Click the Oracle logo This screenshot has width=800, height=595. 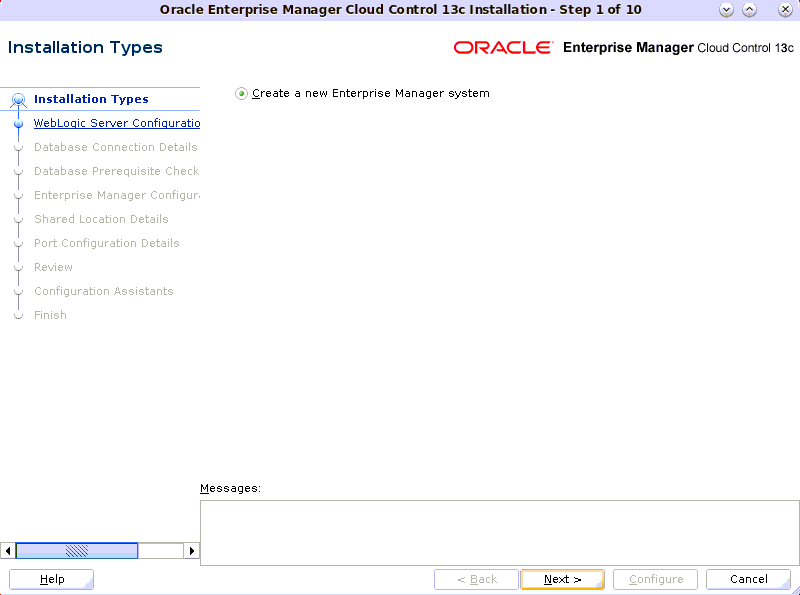(504, 47)
